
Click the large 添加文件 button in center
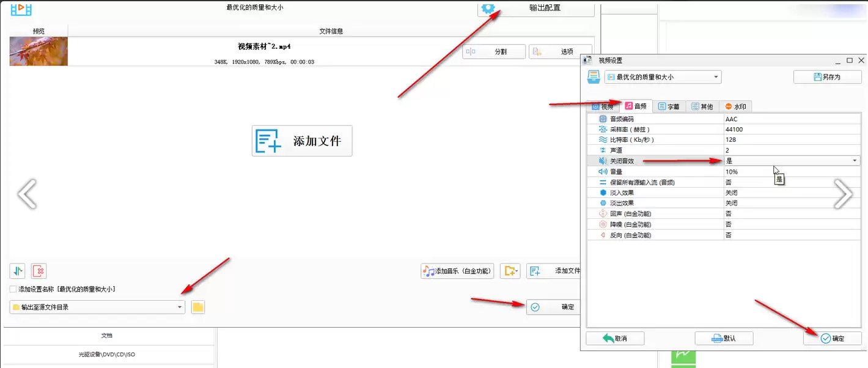click(x=302, y=141)
